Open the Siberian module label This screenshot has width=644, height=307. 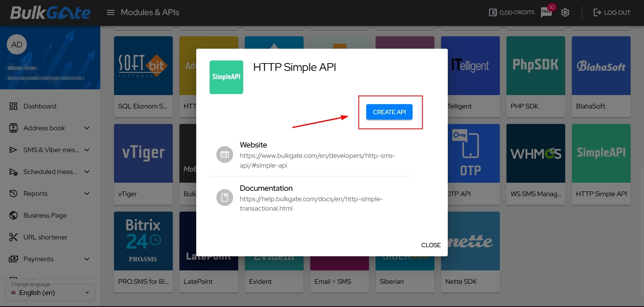click(x=391, y=281)
